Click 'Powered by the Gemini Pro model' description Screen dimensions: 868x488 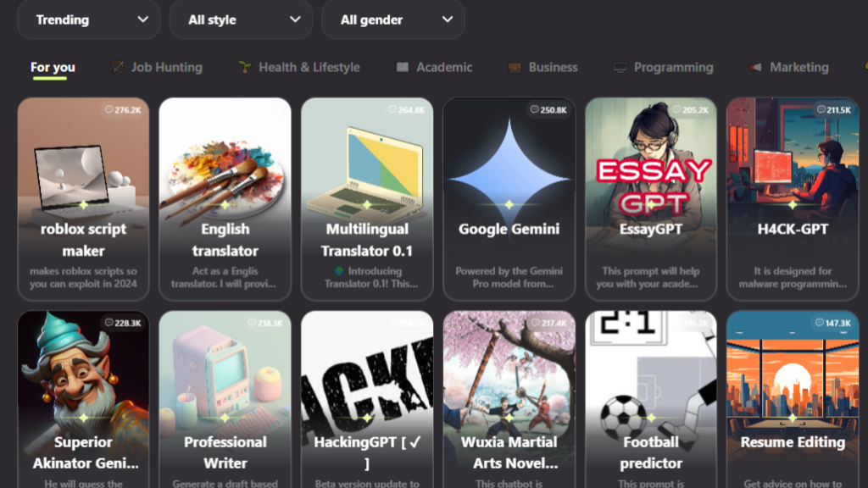pos(509,277)
